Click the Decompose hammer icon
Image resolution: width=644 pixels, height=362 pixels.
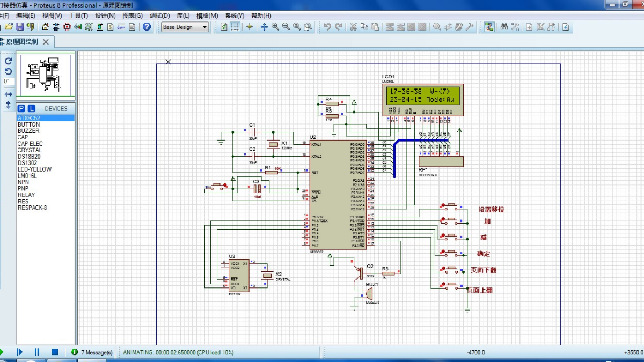click(470, 27)
